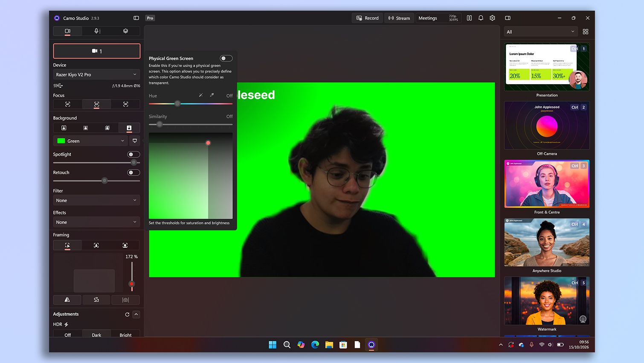
Task: Click the split compare view icon
Action: pyautogui.click(x=469, y=18)
